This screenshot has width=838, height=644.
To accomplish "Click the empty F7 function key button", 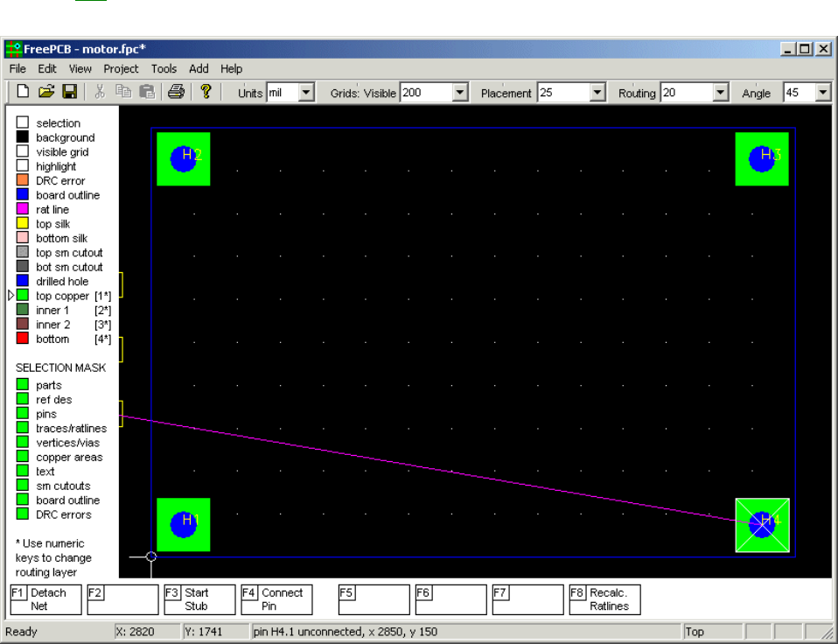I will 528,599.
